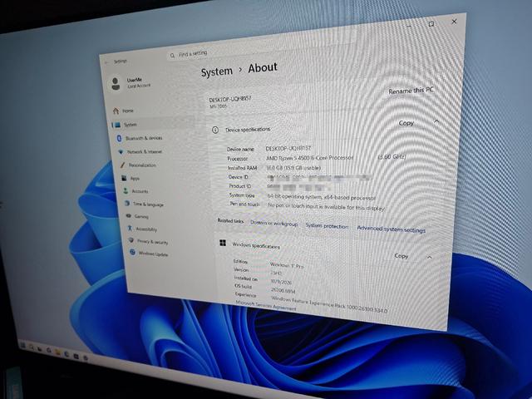
Task: Open the UserMe local account avatar
Action: (116, 83)
